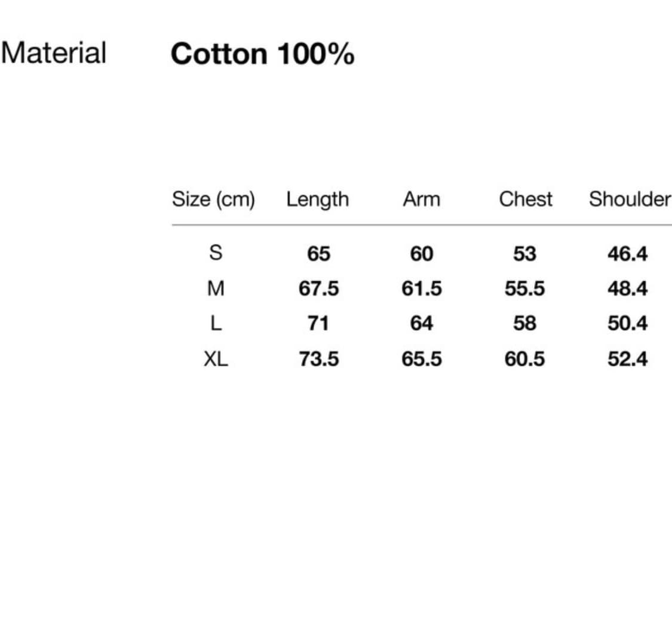Click the 52.4 shoulder value for XL

click(627, 359)
